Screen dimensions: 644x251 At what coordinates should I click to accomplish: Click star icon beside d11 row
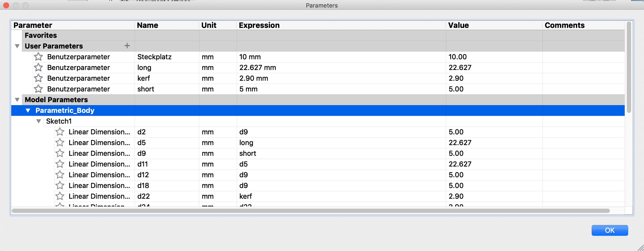tap(60, 164)
